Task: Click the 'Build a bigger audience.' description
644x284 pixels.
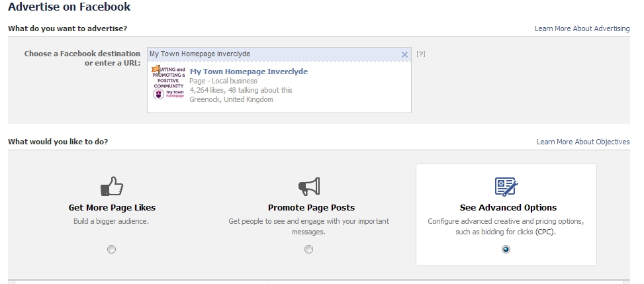Action: coord(111,221)
